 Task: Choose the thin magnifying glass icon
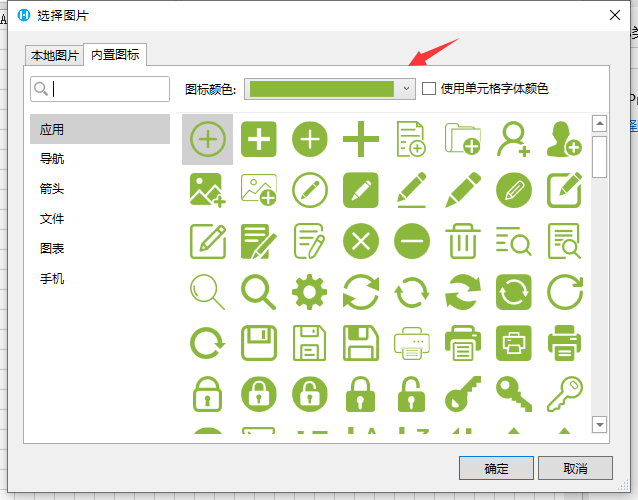point(208,292)
